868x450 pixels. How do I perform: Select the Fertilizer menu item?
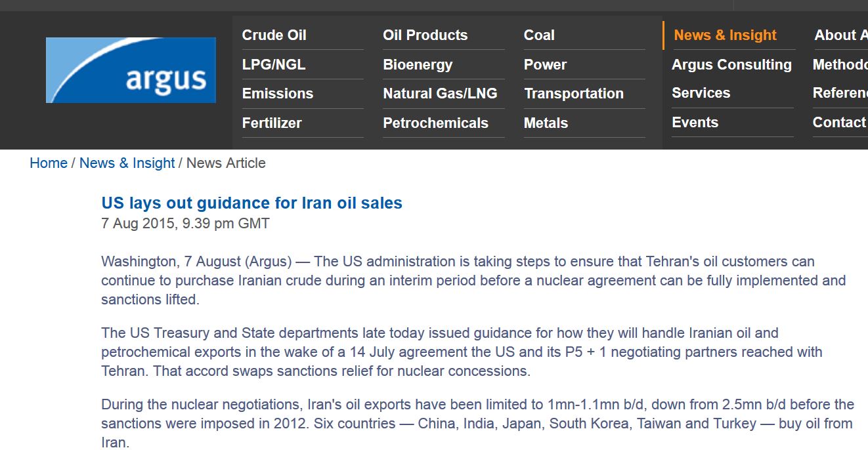(272, 123)
